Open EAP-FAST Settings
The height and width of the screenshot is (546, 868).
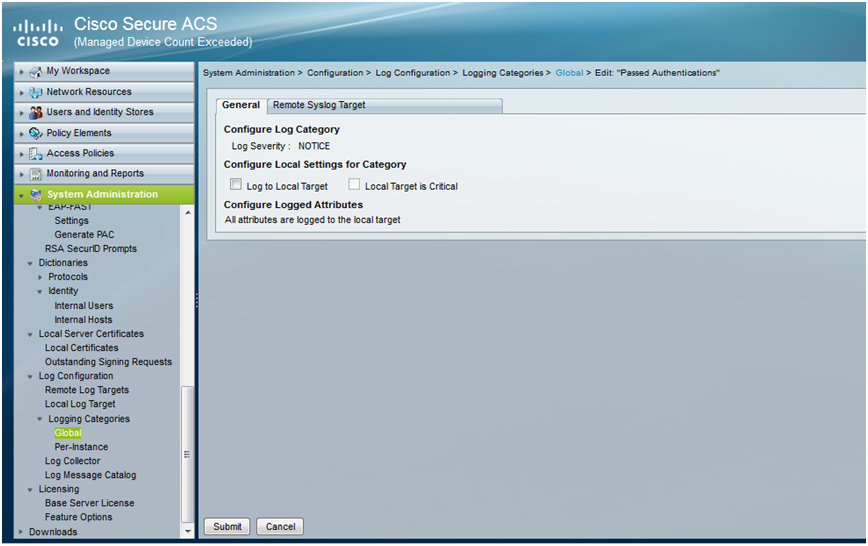tap(71, 220)
